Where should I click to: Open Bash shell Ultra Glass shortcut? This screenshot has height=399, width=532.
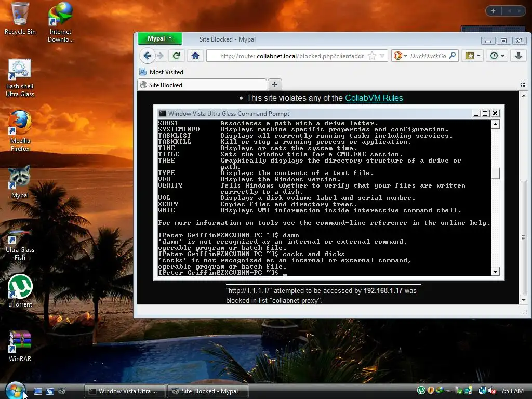tap(20, 78)
